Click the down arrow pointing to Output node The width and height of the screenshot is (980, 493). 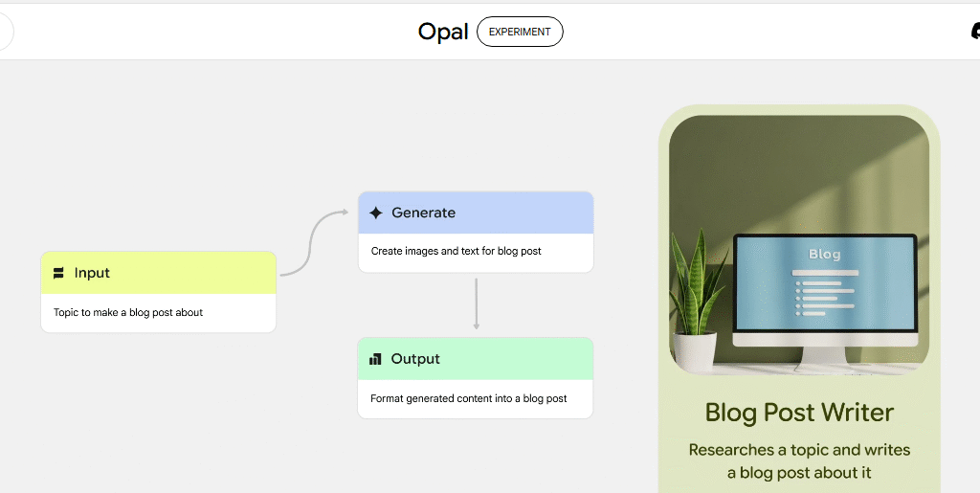click(477, 324)
